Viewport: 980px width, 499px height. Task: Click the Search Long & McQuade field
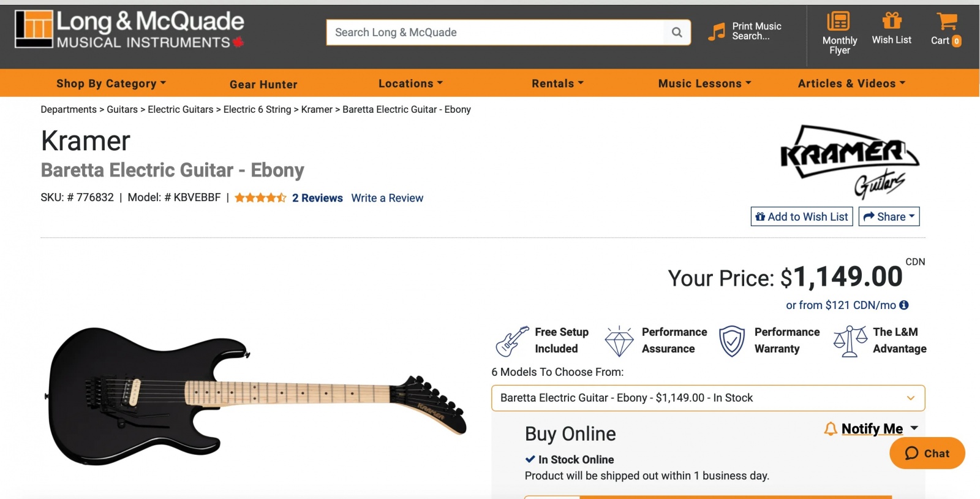(495, 32)
